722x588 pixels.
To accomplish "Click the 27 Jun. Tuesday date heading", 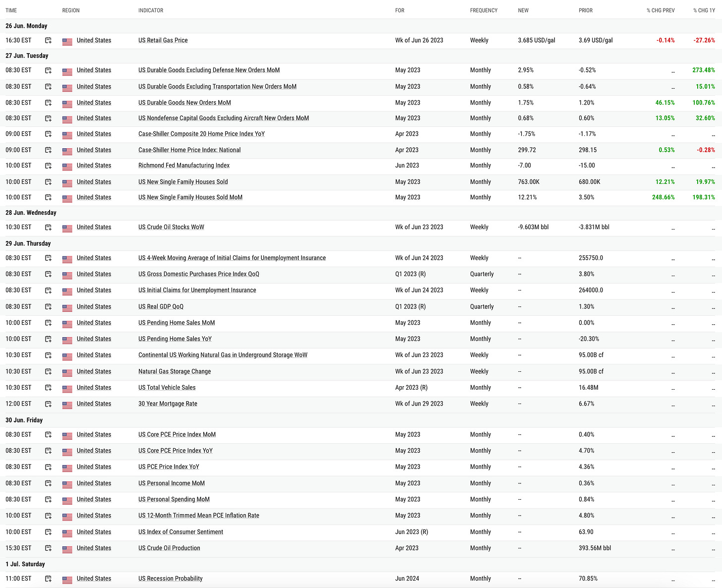I will point(27,56).
